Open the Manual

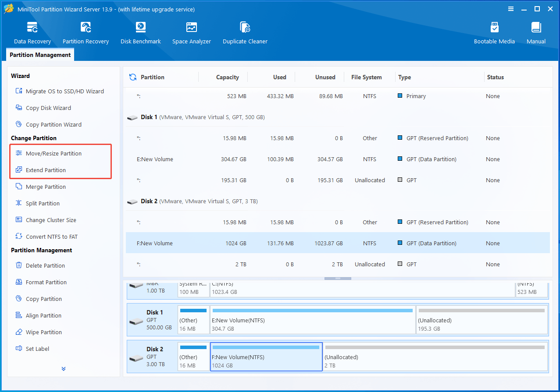pos(536,33)
